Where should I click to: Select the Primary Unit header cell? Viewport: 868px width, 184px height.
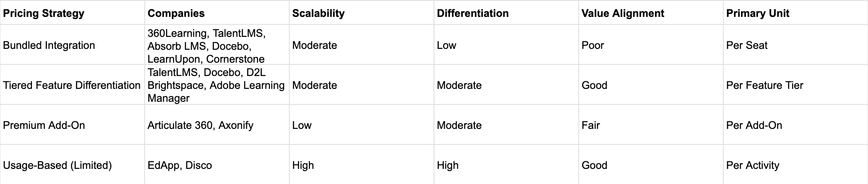point(795,13)
